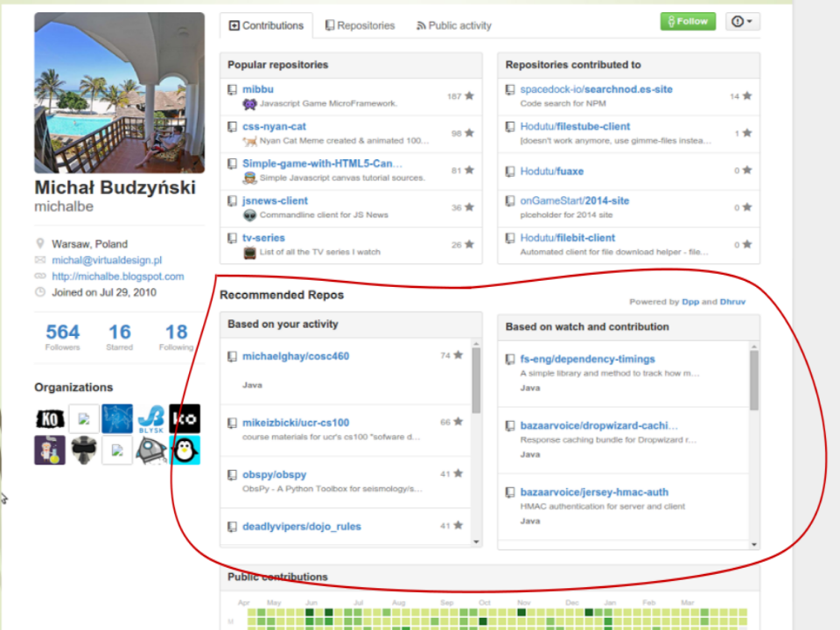Open Simple-game-with-HTML5-Canvas repository link
The image size is (840, 630).
click(322, 164)
